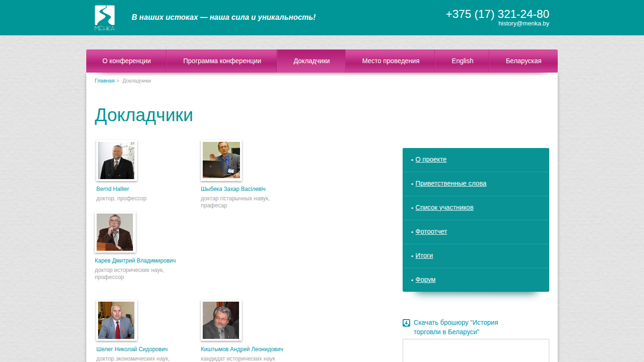Click the history@menka.by email address

pos(524,24)
